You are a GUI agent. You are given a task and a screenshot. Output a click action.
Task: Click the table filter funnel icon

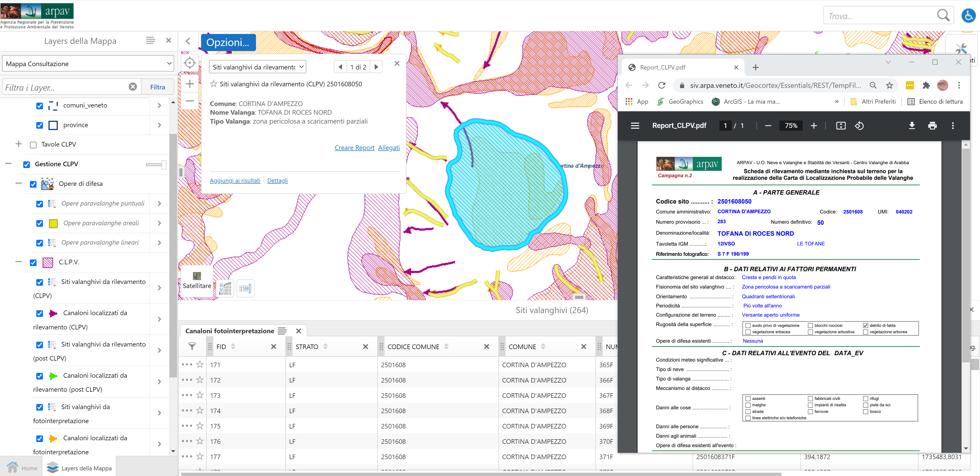click(x=192, y=346)
